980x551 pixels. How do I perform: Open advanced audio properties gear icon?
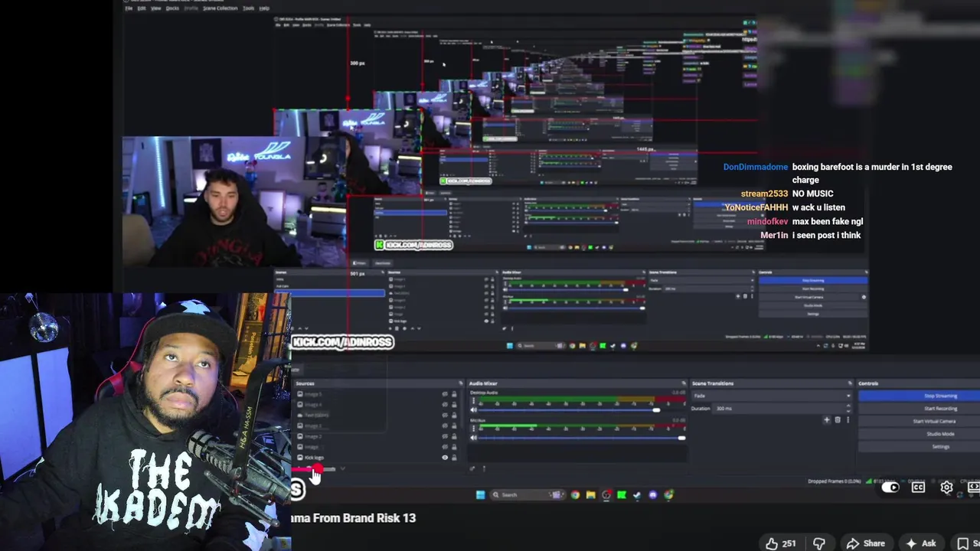pyautogui.click(x=472, y=468)
